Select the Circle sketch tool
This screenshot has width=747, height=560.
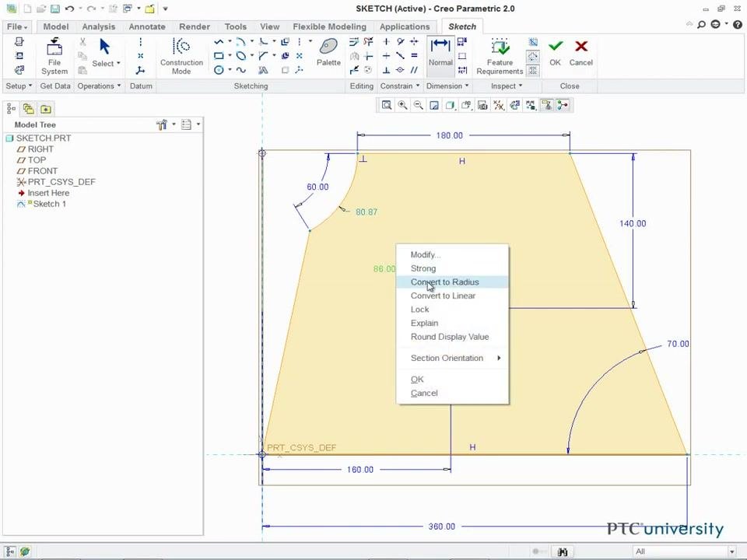click(x=219, y=70)
